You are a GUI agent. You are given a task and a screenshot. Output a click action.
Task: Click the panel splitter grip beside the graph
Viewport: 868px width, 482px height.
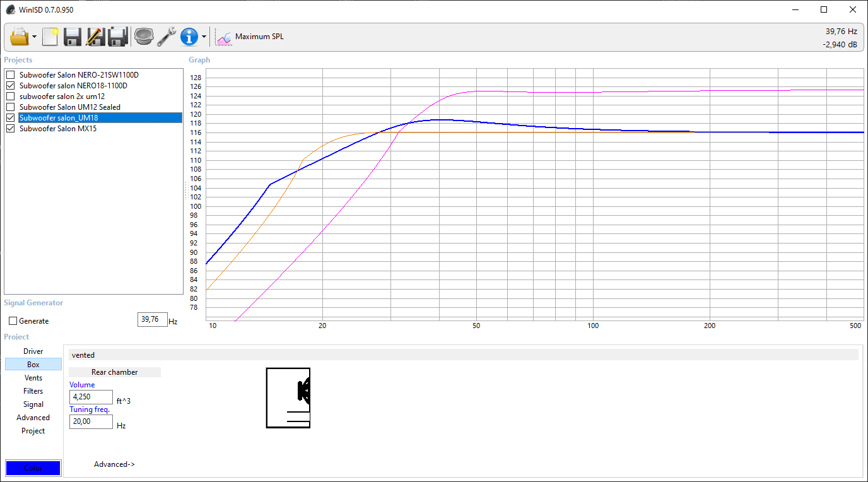185,191
